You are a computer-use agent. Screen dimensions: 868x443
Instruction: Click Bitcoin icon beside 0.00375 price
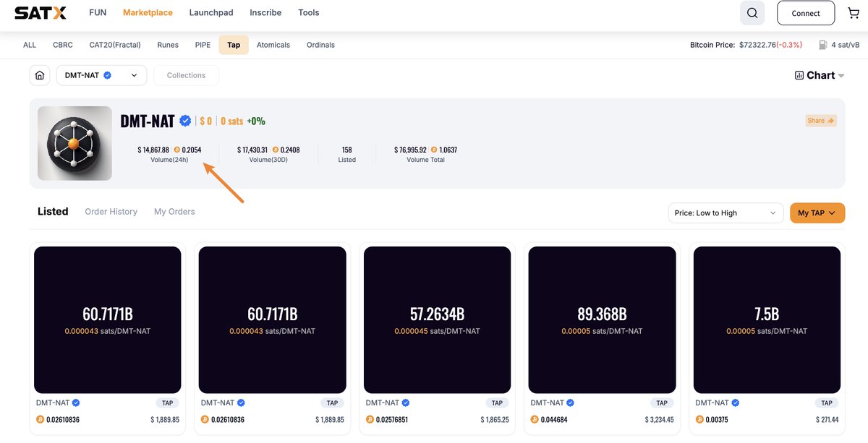700,419
